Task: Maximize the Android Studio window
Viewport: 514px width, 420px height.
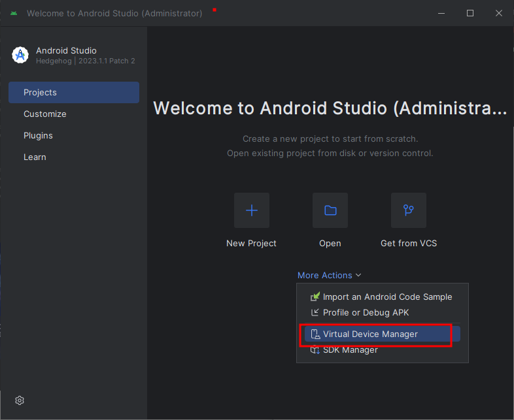Action: [x=470, y=13]
